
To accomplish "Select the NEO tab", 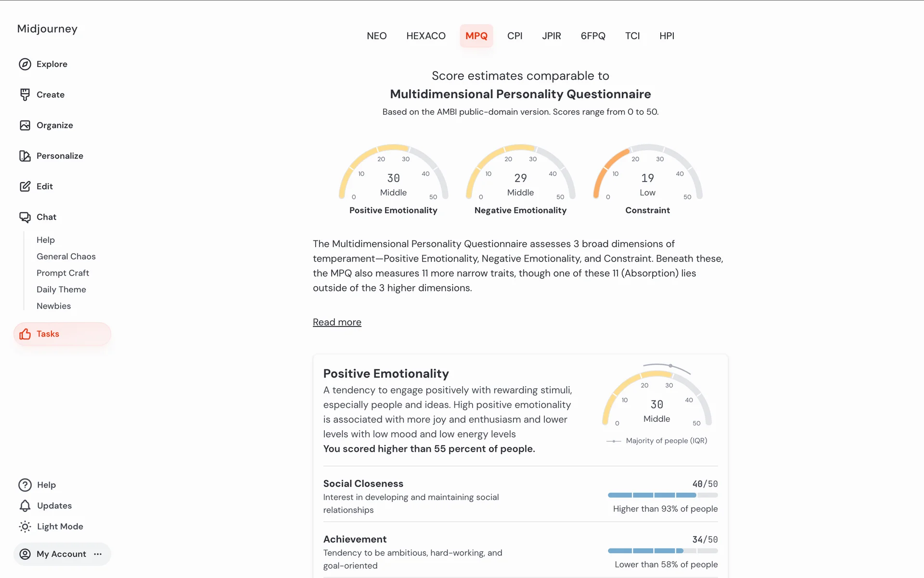I will 376,36.
